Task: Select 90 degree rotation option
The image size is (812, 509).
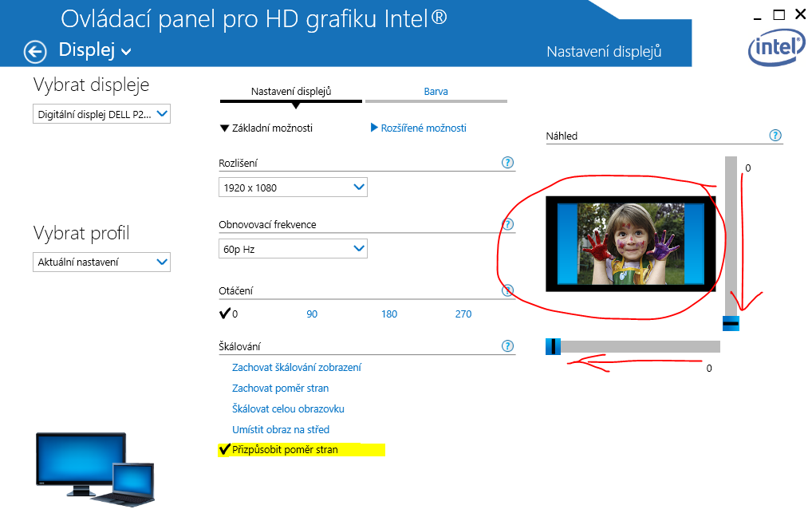Action: 312,314
